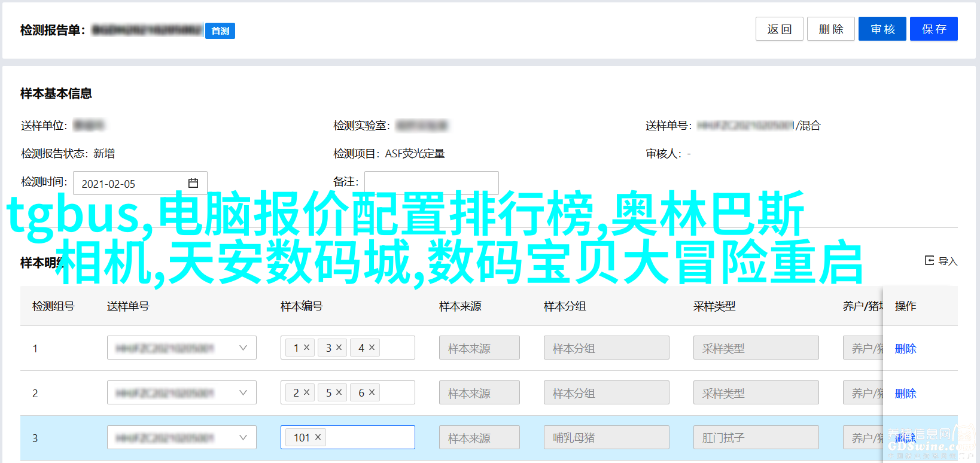Click 样本分组 field in row 1

(607, 348)
